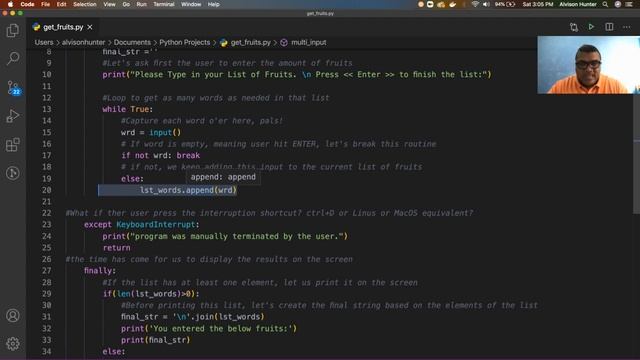Open the Search view in activity bar
Image resolution: width=640 pixels, height=360 pixels.
[x=13, y=58]
